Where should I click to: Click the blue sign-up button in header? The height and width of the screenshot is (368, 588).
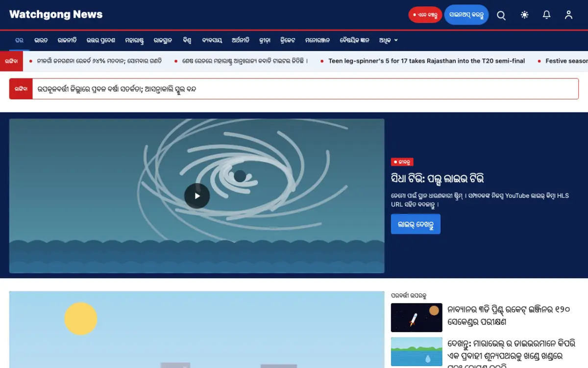point(466,15)
